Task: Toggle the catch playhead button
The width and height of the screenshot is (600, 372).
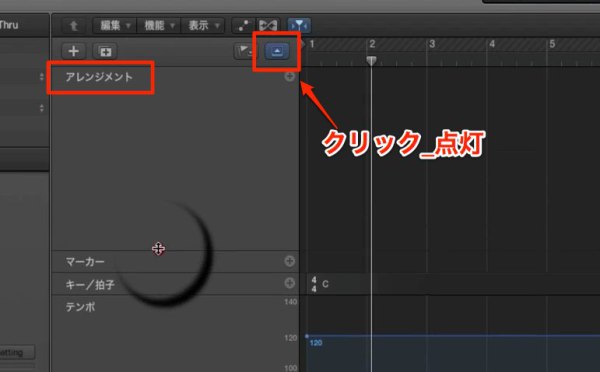Action: point(299,26)
